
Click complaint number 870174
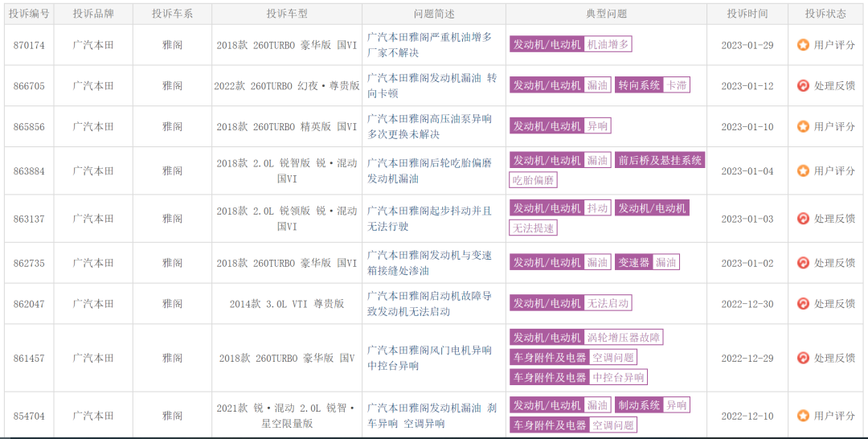[x=29, y=45]
